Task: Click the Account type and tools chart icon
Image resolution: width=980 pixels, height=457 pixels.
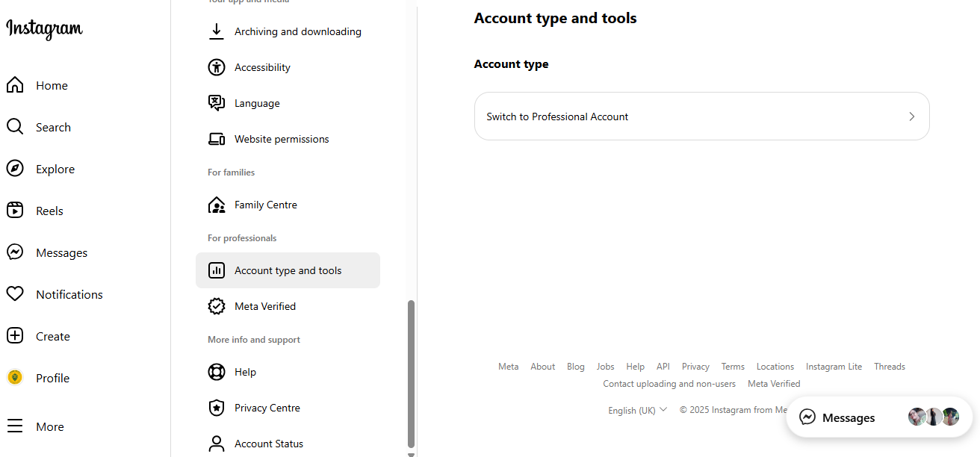Action: point(217,270)
